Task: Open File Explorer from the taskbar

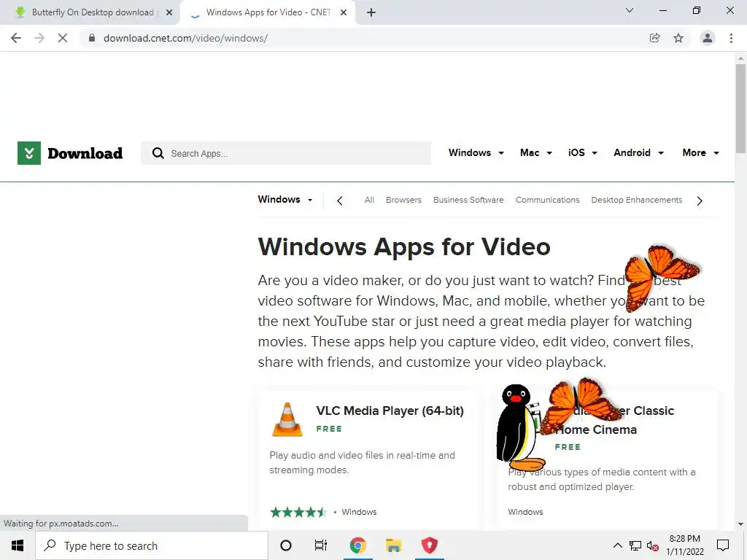Action: coord(393,545)
